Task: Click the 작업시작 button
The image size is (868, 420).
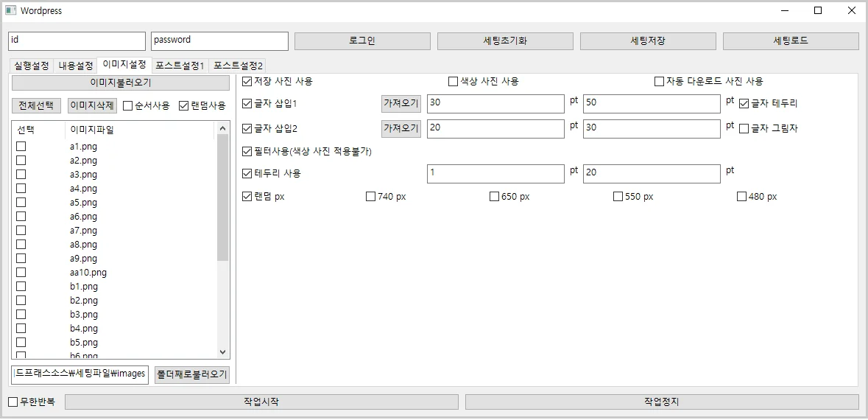Action: tap(261, 402)
